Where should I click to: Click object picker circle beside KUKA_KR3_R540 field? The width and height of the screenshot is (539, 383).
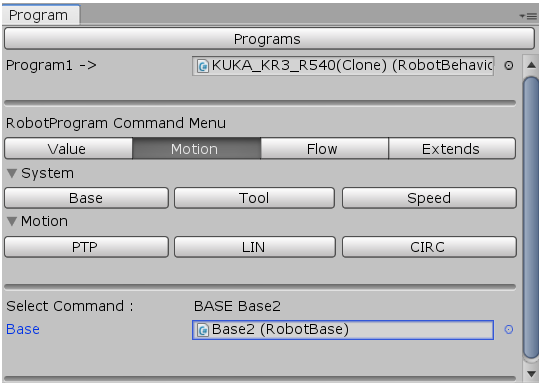coord(509,65)
